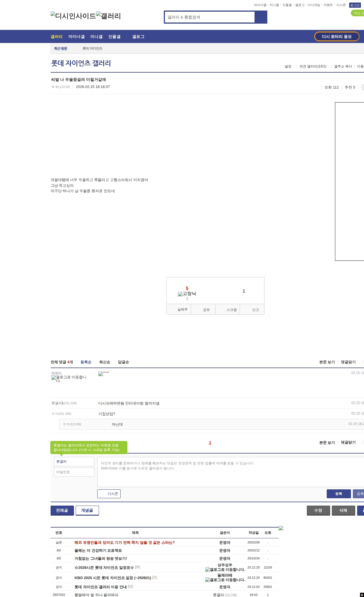Screen dimensions: 364x597
Task: Sort comments by 등록순
Action: [86, 362]
